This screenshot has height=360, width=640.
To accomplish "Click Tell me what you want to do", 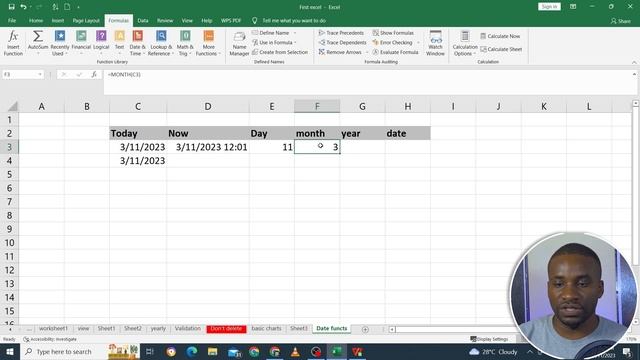I will point(289,20).
